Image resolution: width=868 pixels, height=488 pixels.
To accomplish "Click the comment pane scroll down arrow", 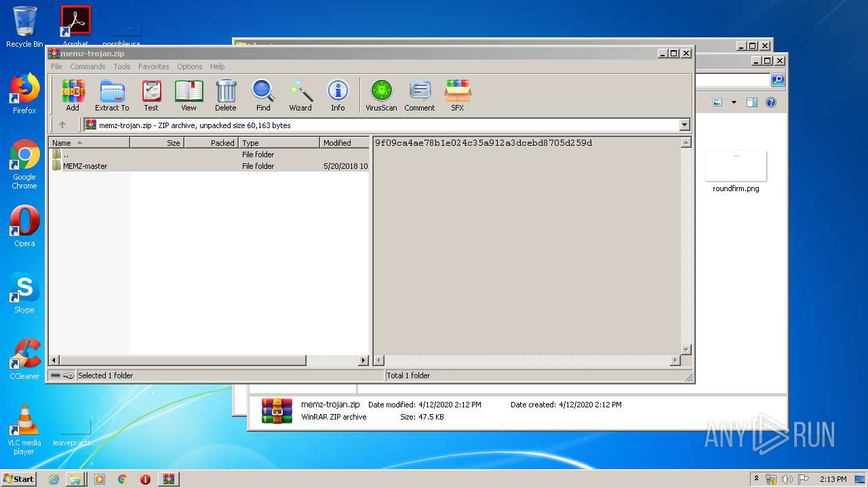I will 686,350.
